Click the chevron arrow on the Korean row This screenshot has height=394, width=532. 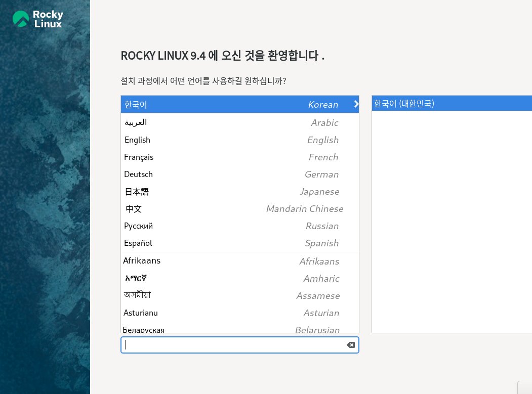click(356, 104)
